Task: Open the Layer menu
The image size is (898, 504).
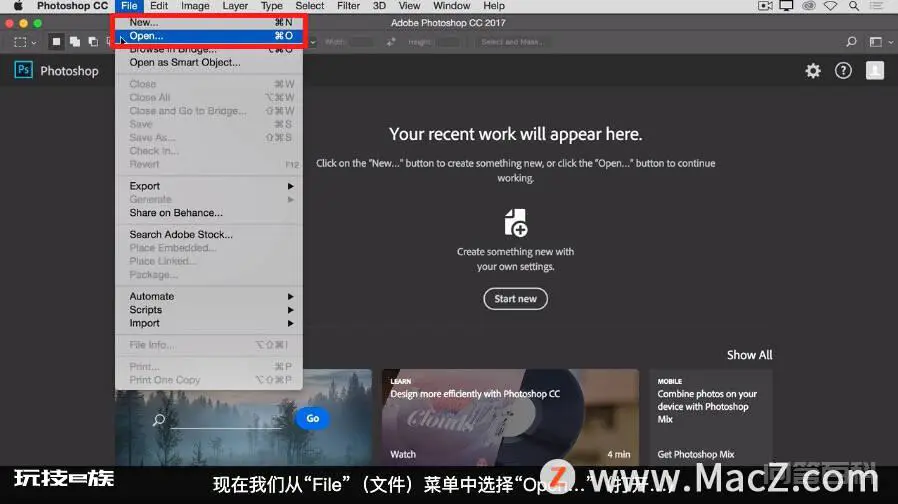Action: pyautogui.click(x=235, y=6)
